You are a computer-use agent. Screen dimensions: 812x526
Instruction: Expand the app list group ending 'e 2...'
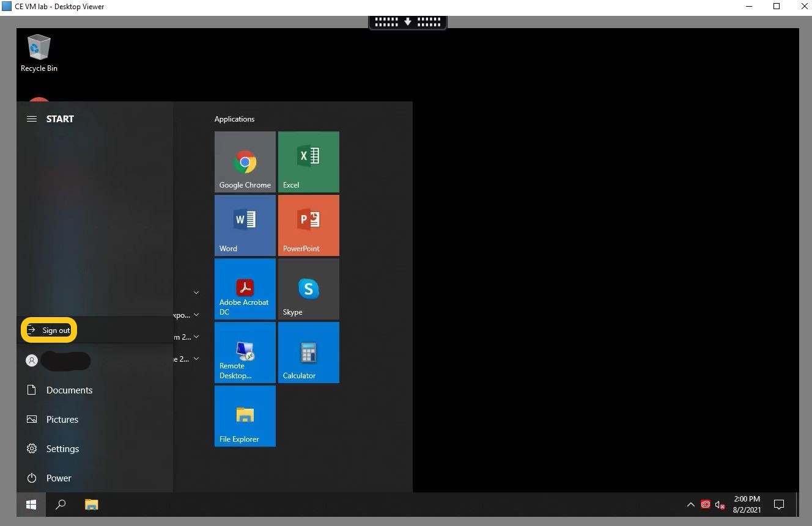coord(196,359)
